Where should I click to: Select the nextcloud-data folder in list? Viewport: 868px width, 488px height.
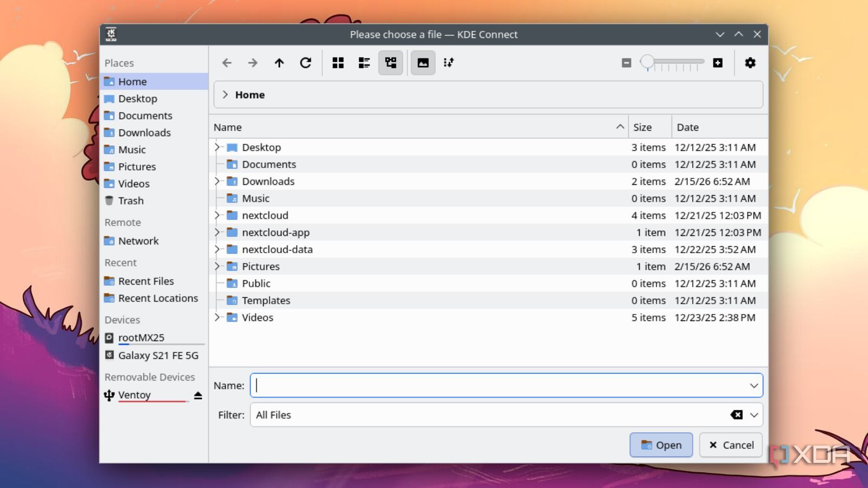point(488,249)
